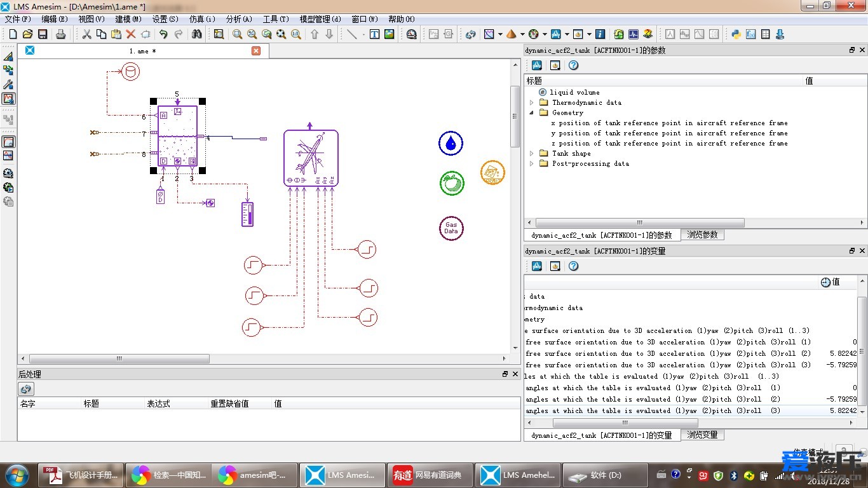
Task: Click the copy icon in toolbar
Action: pyautogui.click(x=101, y=34)
